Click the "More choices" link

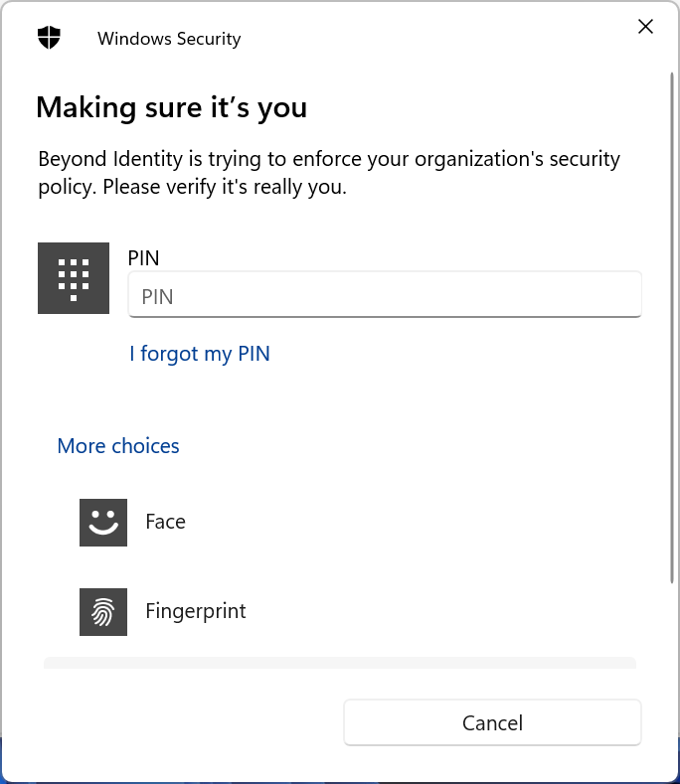coord(118,446)
